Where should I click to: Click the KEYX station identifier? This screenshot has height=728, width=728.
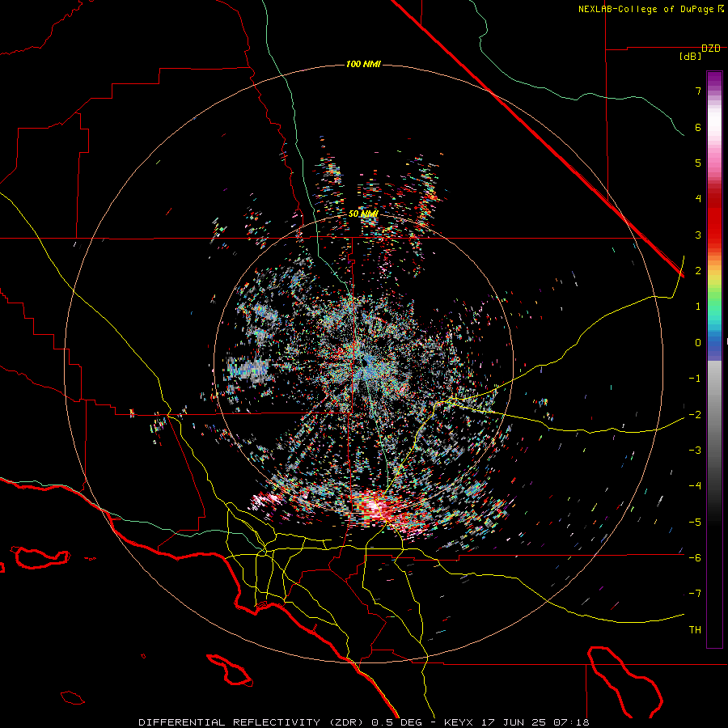coord(459,722)
